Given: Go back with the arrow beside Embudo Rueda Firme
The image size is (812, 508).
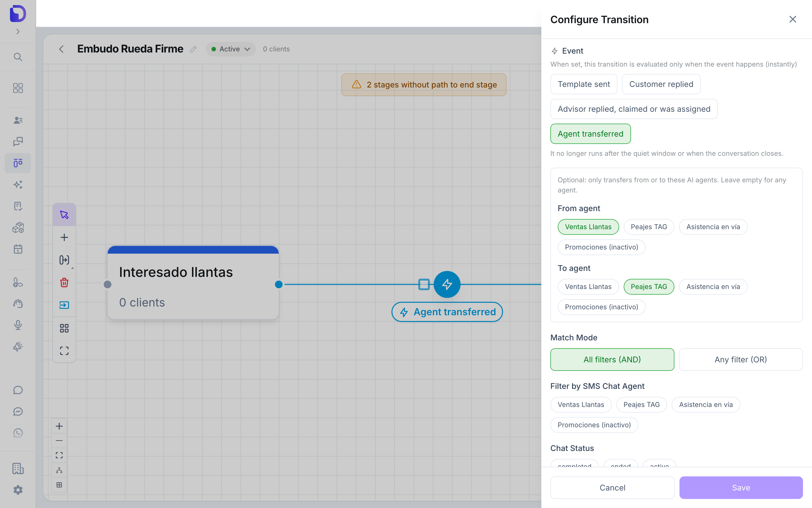Looking at the screenshot, I should coord(61,49).
